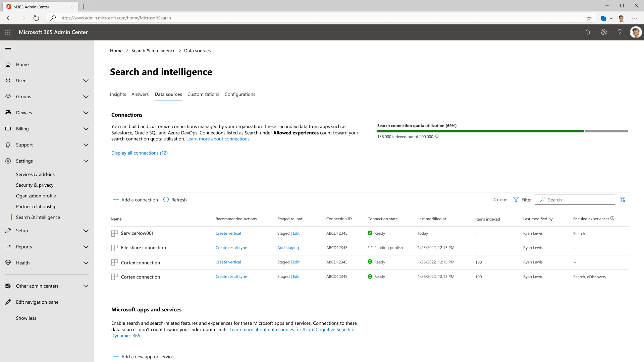Click the ServiceNow001 connection name

click(137, 233)
